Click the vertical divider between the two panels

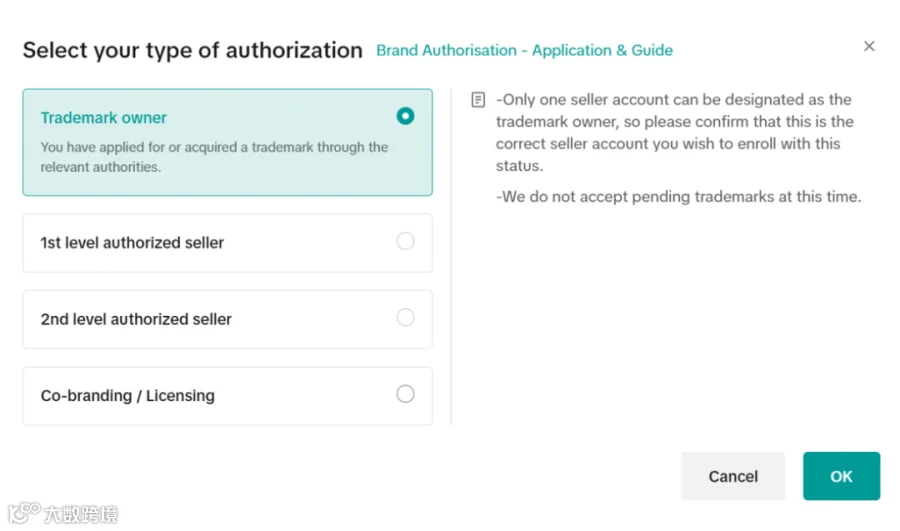[451, 257]
